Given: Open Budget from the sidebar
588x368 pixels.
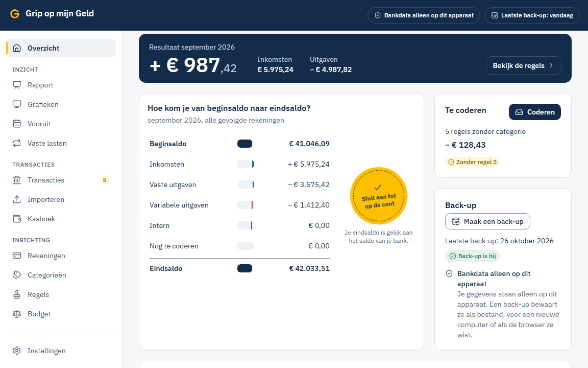Looking at the screenshot, I should (x=61, y=314).
